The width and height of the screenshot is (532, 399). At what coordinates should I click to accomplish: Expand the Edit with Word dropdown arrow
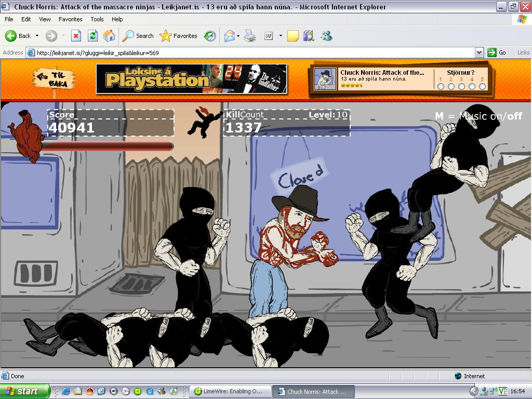[281, 36]
